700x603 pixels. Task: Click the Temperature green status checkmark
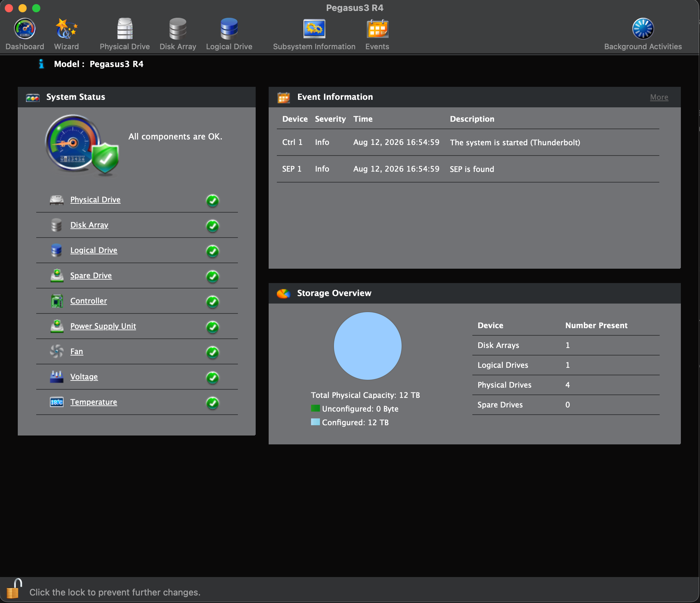coord(213,403)
